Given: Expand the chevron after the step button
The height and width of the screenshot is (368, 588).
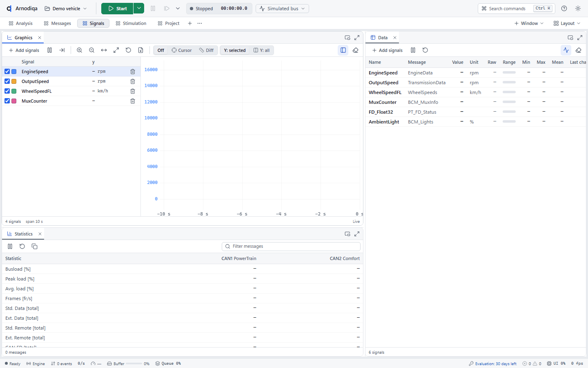Looking at the screenshot, I should click(x=178, y=9).
